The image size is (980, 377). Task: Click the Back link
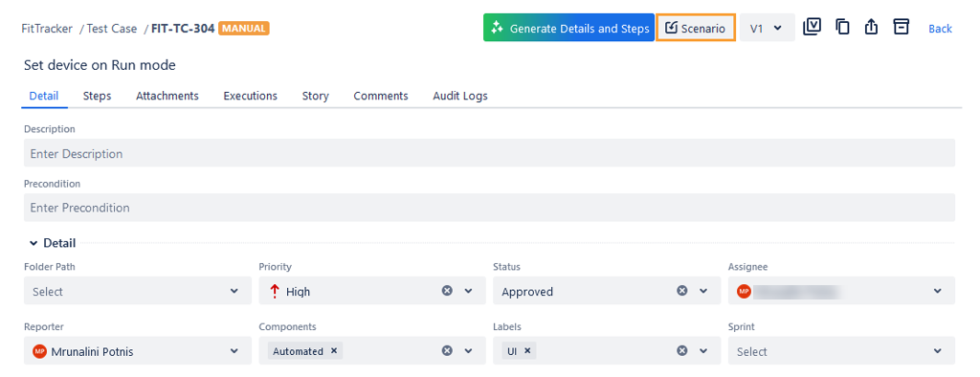940,29
